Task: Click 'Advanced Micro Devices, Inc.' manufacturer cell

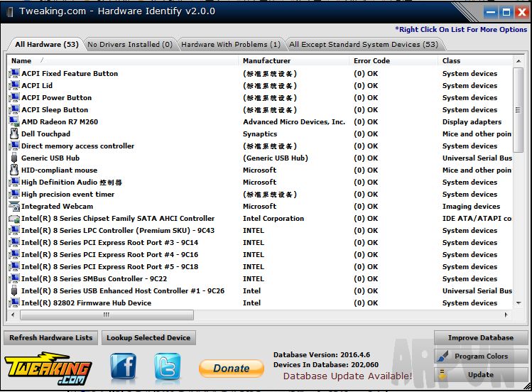Action: [x=294, y=121]
